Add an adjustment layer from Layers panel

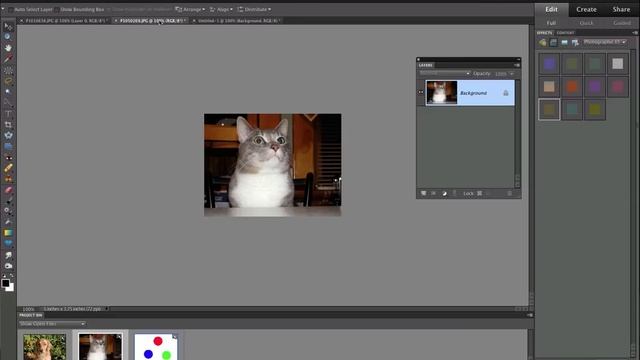point(444,193)
